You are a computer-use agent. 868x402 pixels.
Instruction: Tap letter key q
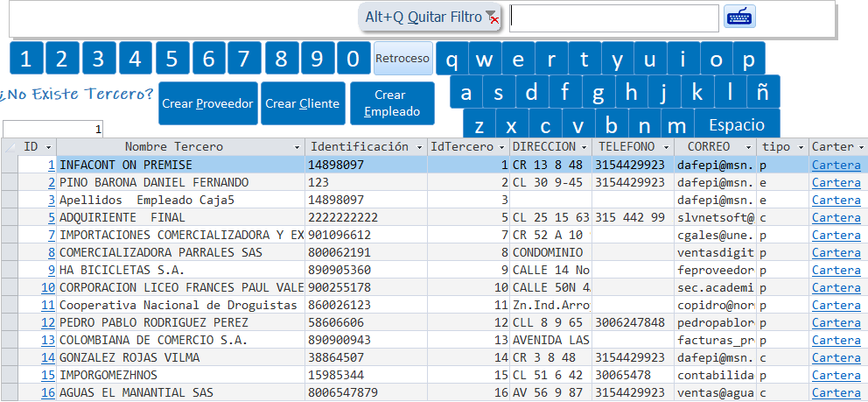(452, 58)
